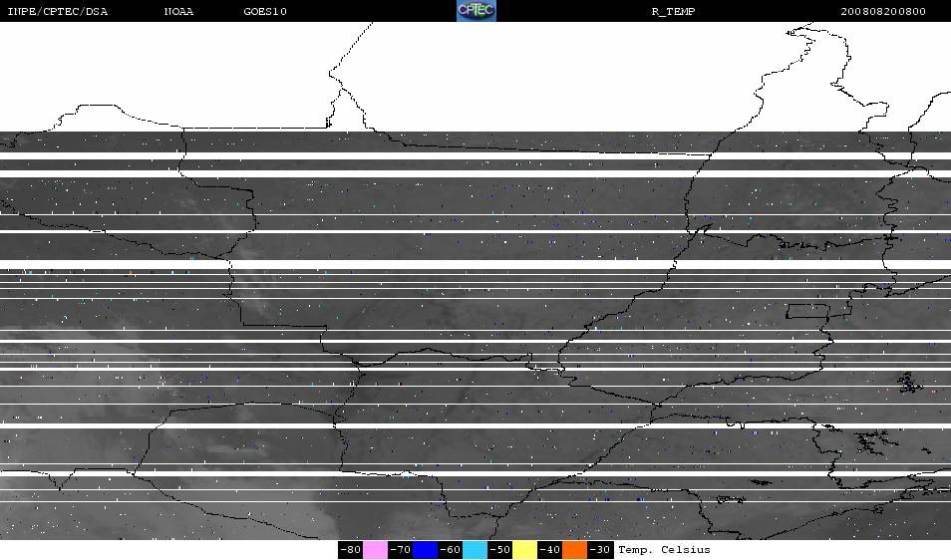The image size is (951, 560).
Task: Click the -40 legend label
Action: 549,550
